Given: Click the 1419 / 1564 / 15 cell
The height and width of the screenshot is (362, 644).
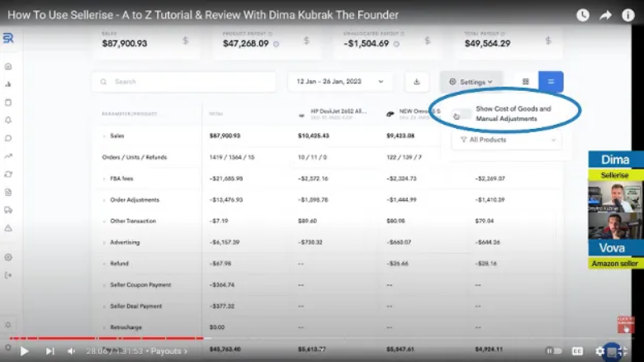Looking at the screenshot, I should tap(232, 157).
